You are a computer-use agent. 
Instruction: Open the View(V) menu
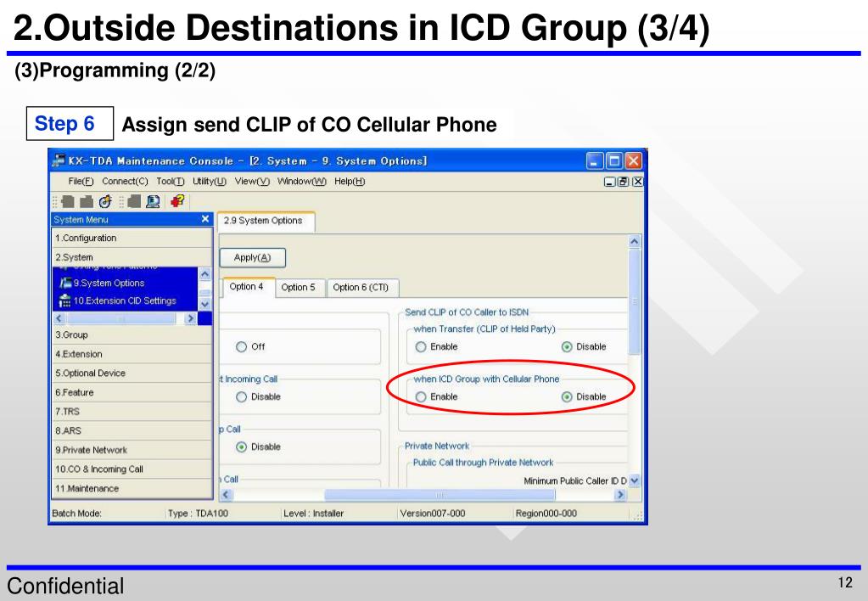(252, 181)
